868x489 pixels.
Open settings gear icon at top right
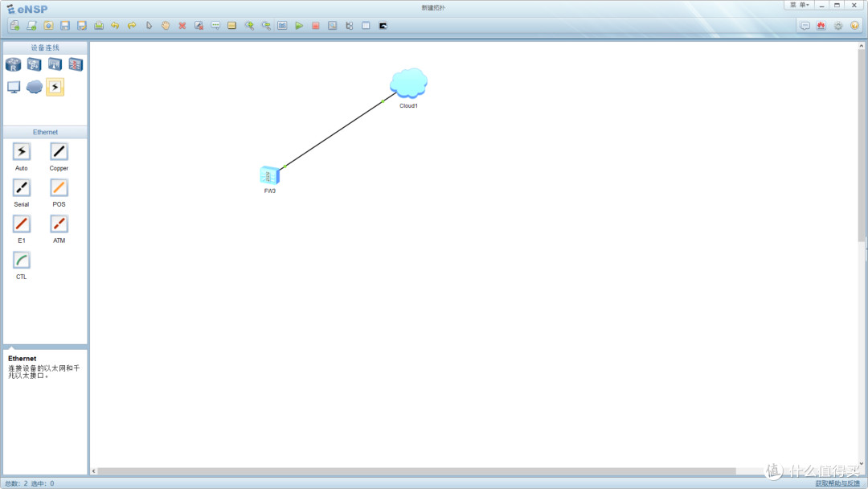(838, 26)
